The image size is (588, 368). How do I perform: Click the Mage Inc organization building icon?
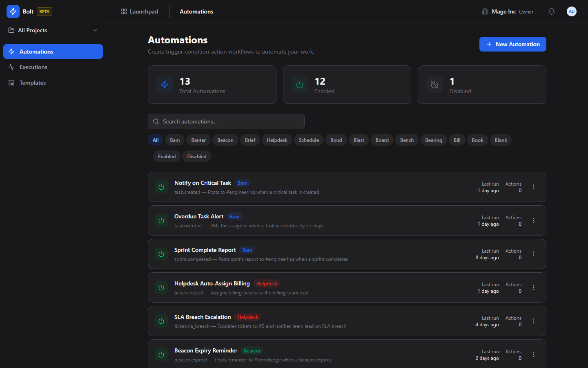coord(485,11)
